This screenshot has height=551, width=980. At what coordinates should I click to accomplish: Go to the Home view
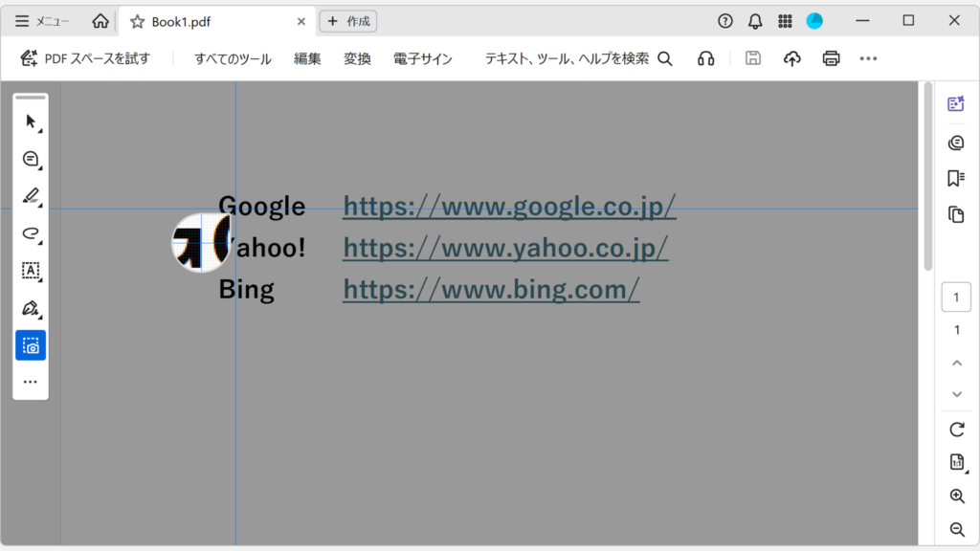click(100, 21)
